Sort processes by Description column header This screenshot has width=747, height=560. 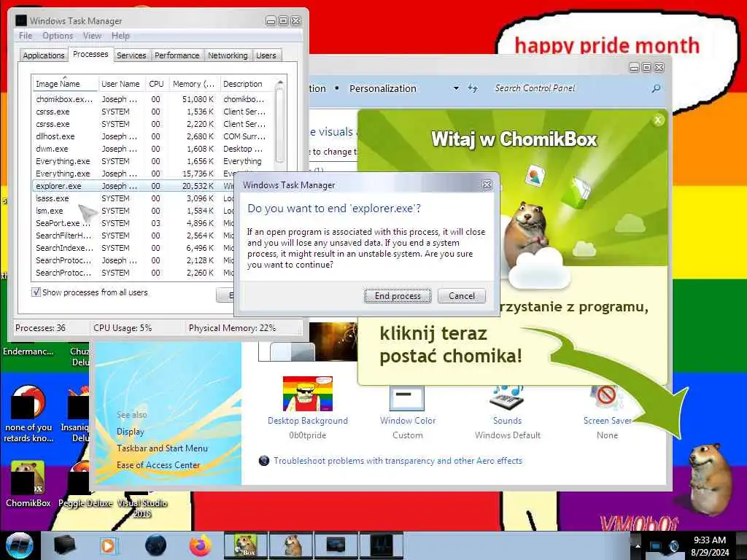tap(246, 84)
